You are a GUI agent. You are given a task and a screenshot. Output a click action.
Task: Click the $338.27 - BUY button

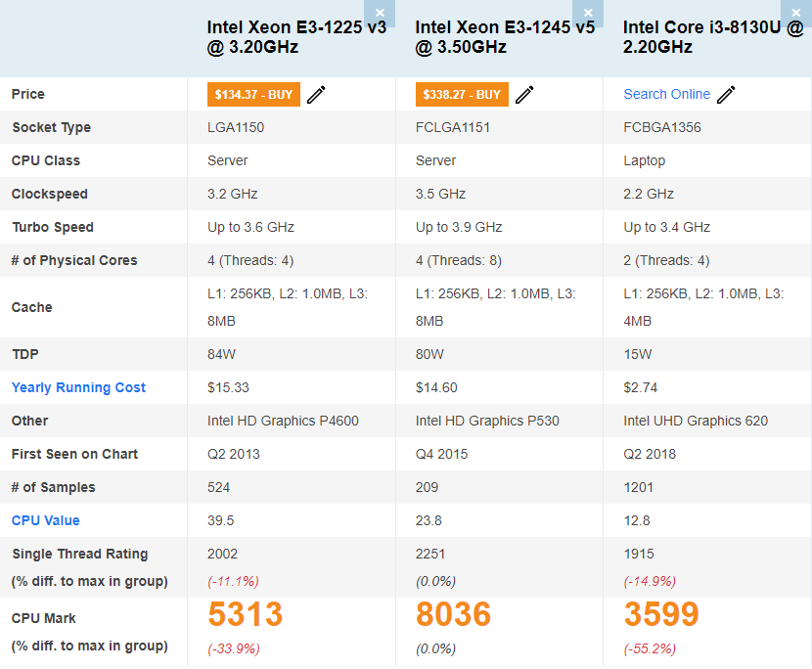tap(462, 95)
